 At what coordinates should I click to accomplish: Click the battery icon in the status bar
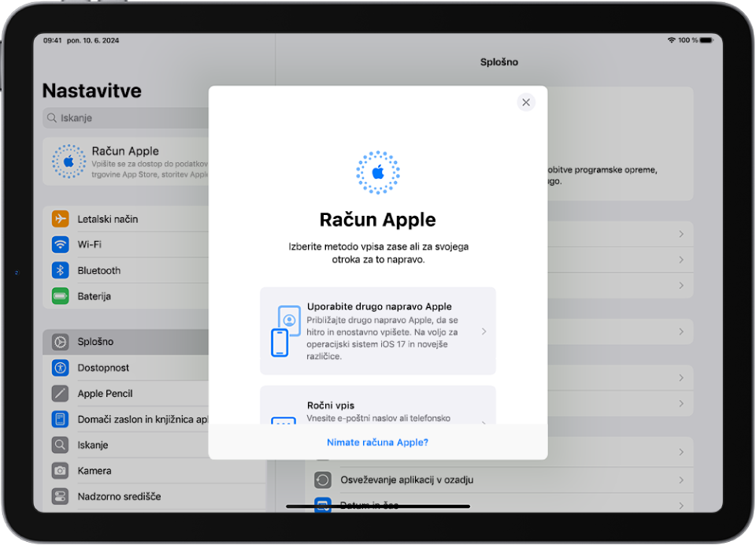point(707,40)
